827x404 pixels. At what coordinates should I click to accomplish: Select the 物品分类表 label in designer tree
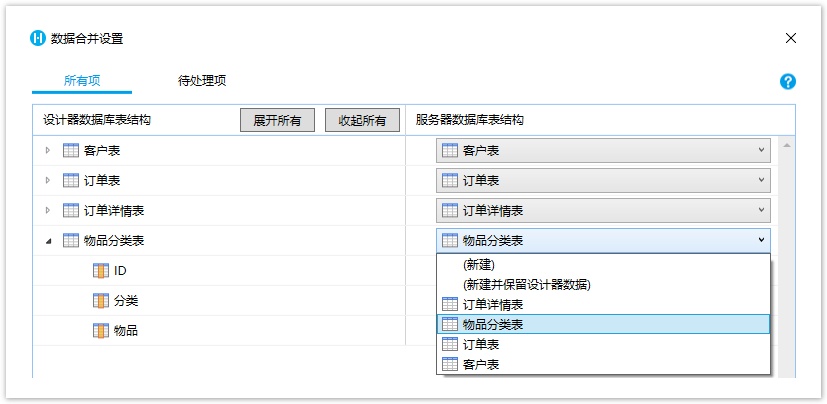(114, 241)
